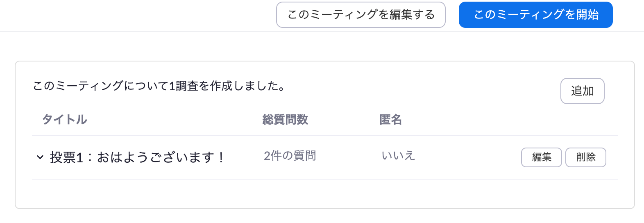
Task: Expand the 投票1 poll row chevron
Action: [40, 157]
